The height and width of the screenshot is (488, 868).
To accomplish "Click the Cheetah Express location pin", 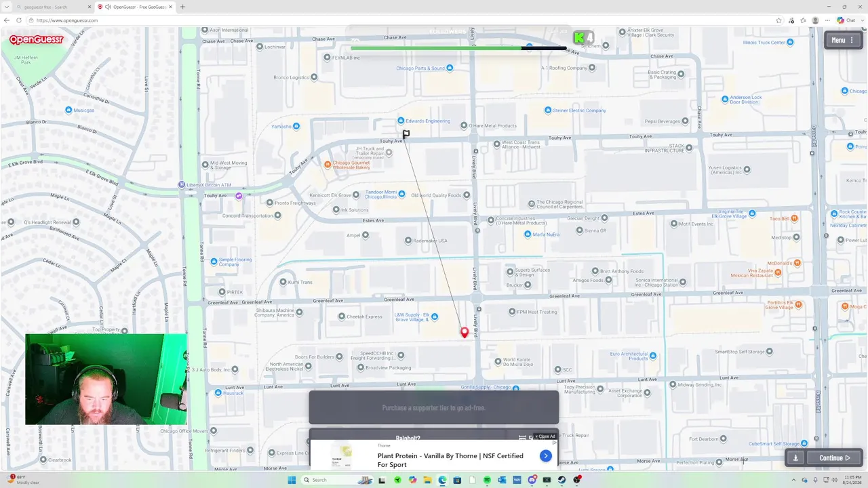I will point(342,317).
